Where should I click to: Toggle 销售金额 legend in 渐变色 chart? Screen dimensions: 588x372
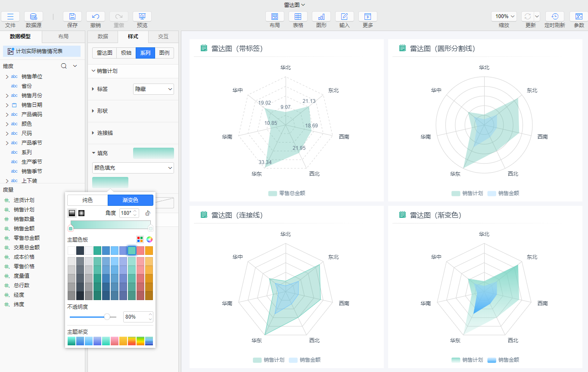tap(503, 360)
